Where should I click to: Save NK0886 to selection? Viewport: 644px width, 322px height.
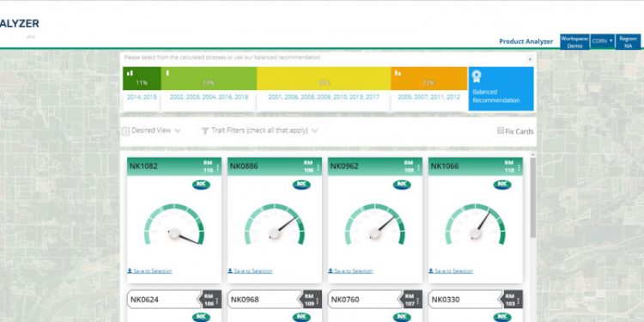[250, 271]
